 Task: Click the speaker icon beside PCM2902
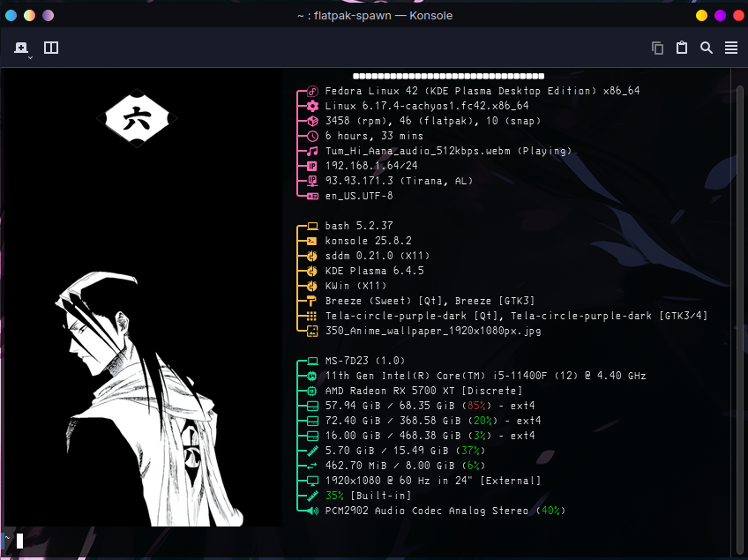pyautogui.click(x=312, y=511)
